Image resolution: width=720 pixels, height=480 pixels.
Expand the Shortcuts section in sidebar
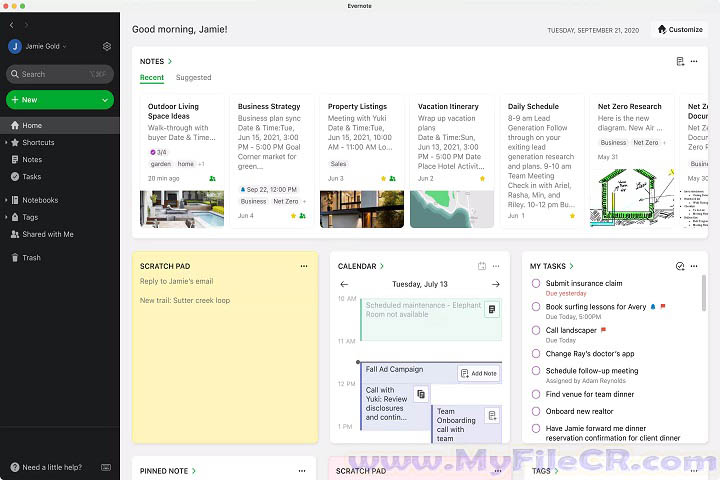(6, 142)
